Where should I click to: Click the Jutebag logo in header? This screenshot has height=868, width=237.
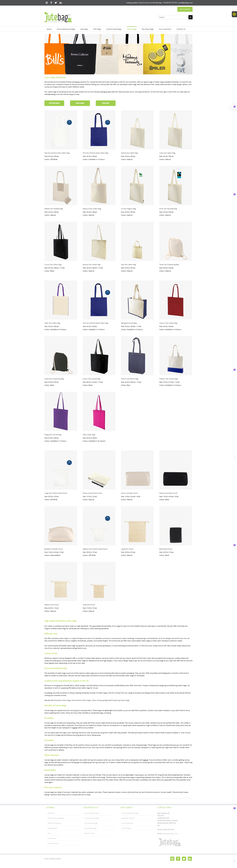[58, 17]
